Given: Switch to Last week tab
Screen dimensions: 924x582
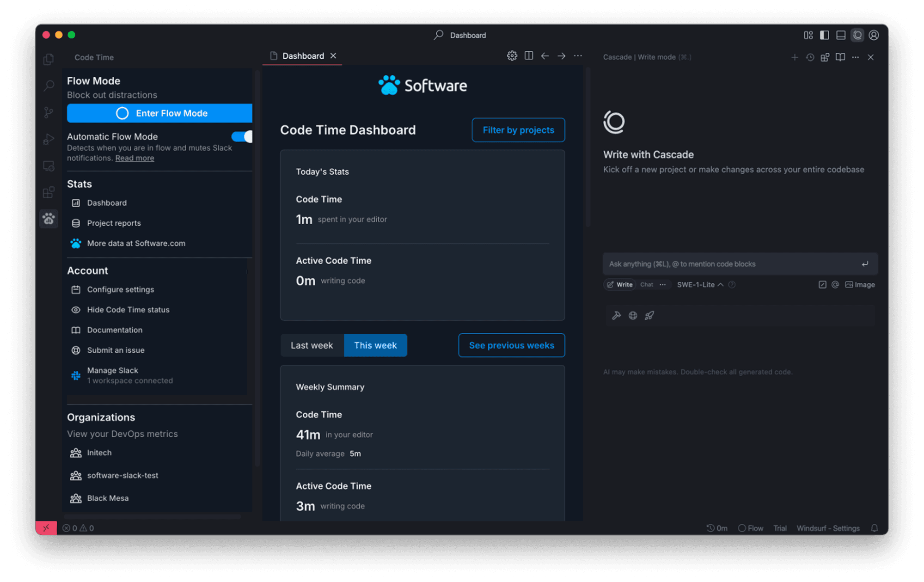Looking at the screenshot, I should (312, 345).
